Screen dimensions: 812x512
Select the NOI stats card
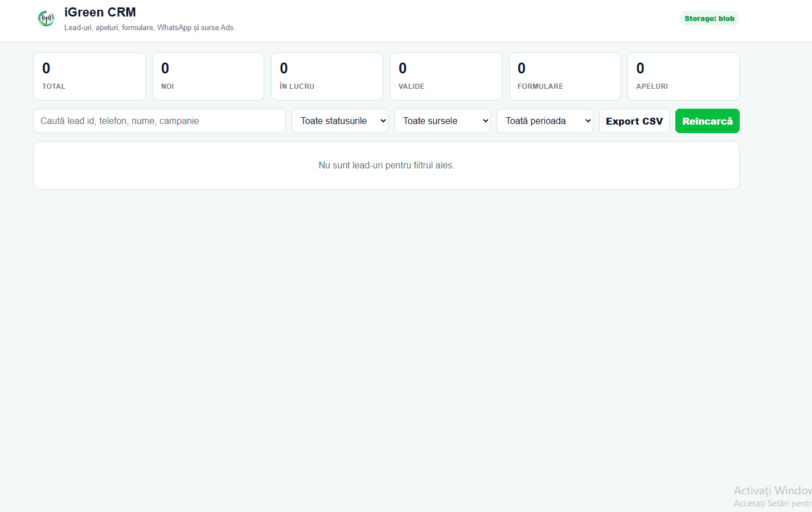click(x=208, y=76)
